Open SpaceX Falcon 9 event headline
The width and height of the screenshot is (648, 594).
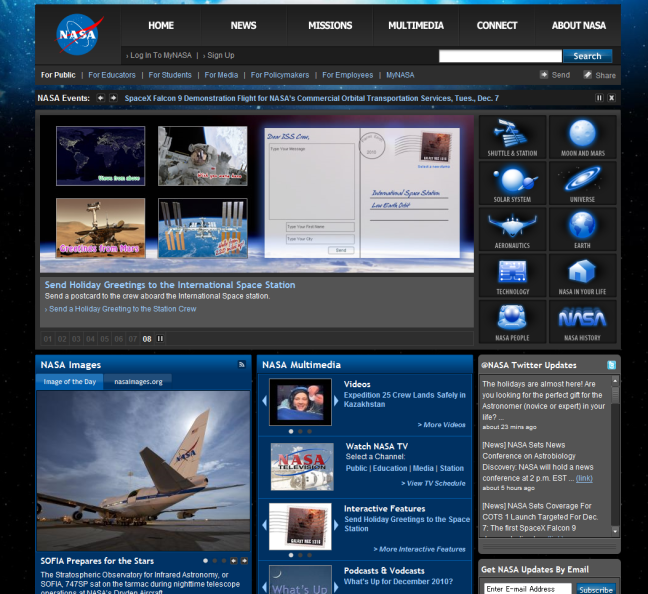pyautogui.click(x=312, y=98)
